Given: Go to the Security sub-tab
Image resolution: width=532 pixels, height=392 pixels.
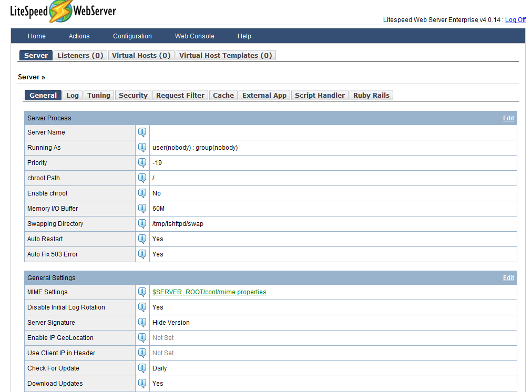Looking at the screenshot, I should (x=133, y=96).
